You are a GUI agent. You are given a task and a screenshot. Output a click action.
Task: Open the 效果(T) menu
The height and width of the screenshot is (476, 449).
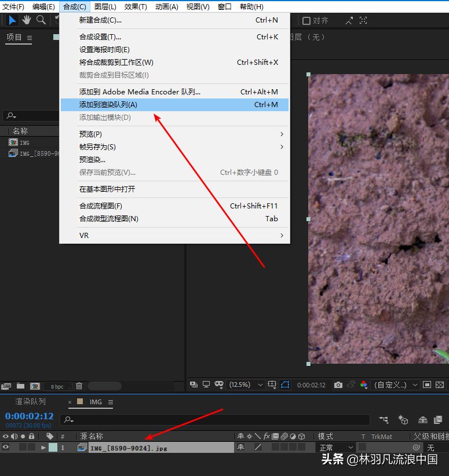click(x=136, y=7)
